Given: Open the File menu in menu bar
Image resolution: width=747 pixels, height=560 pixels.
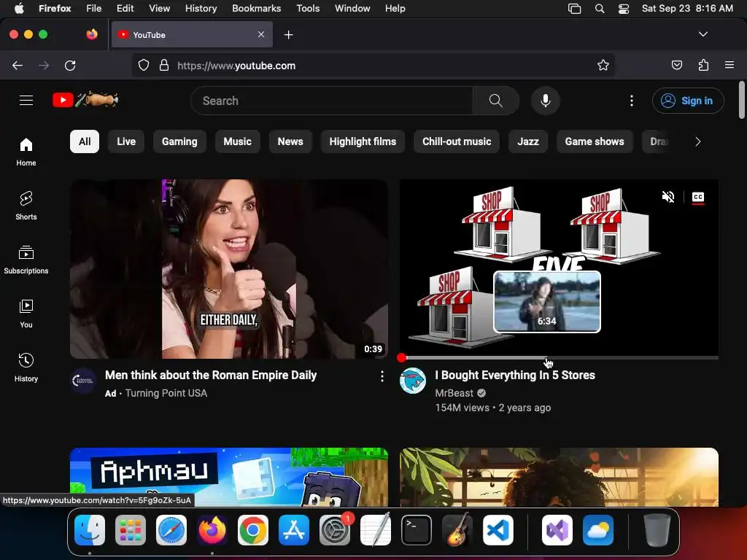Looking at the screenshot, I should 93,9.
